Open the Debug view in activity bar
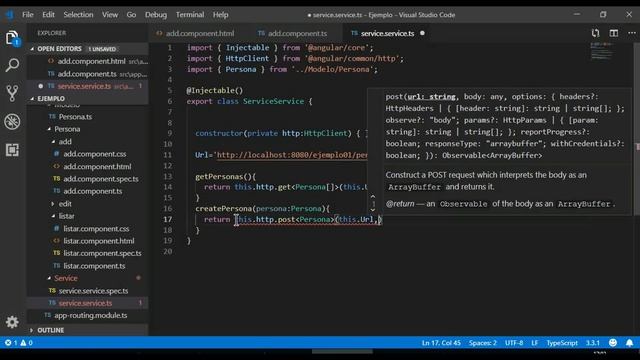This screenshot has height=360, width=640. pyautogui.click(x=12, y=122)
